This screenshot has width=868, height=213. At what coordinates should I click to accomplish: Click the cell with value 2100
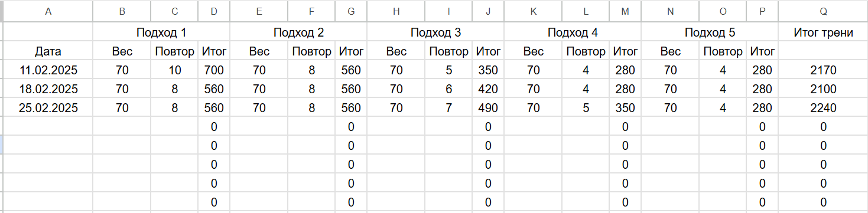(824, 89)
